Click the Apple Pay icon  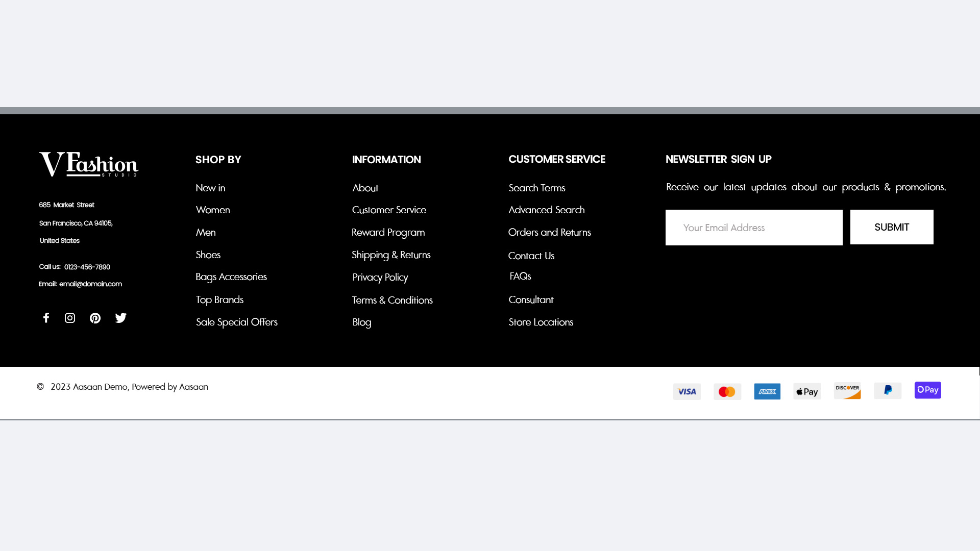[806, 391]
